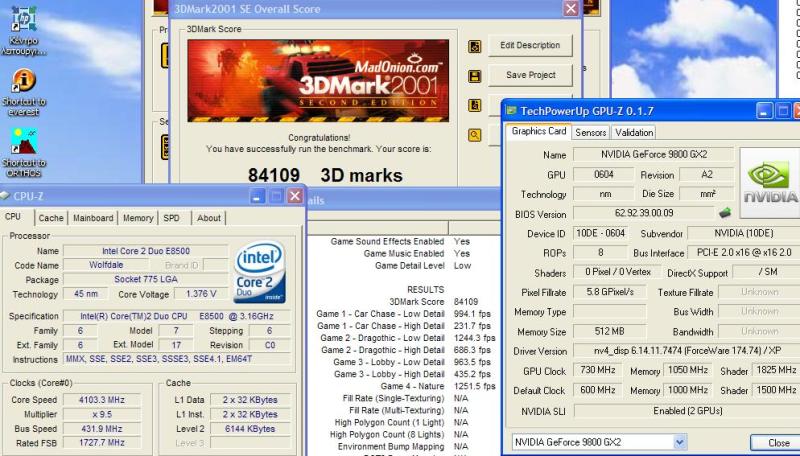Click the Rated FSB value 1727.7 MHz
800x456 pixels.
102,443
